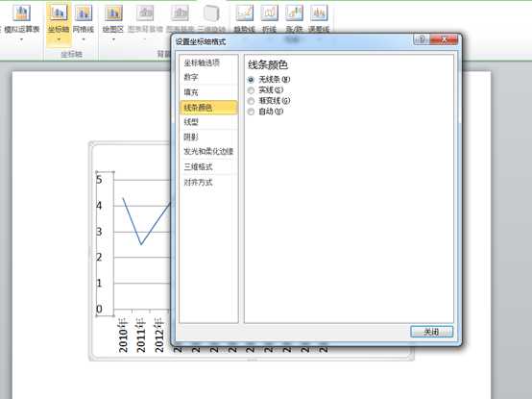Screen dimensions: 532x399
Task: Select the 无线条 radio option
Action: tap(251, 80)
